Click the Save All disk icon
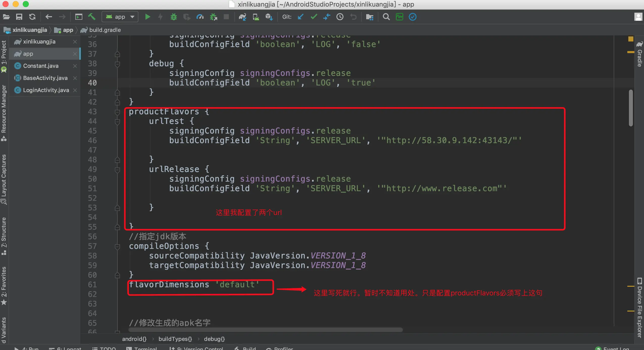644x350 pixels. click(19, 17)
